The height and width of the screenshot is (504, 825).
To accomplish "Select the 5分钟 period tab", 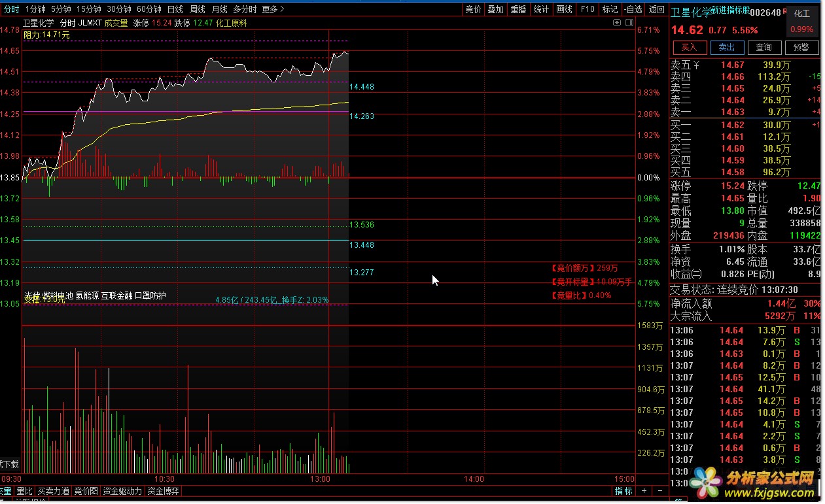I will tap(61, 9).
